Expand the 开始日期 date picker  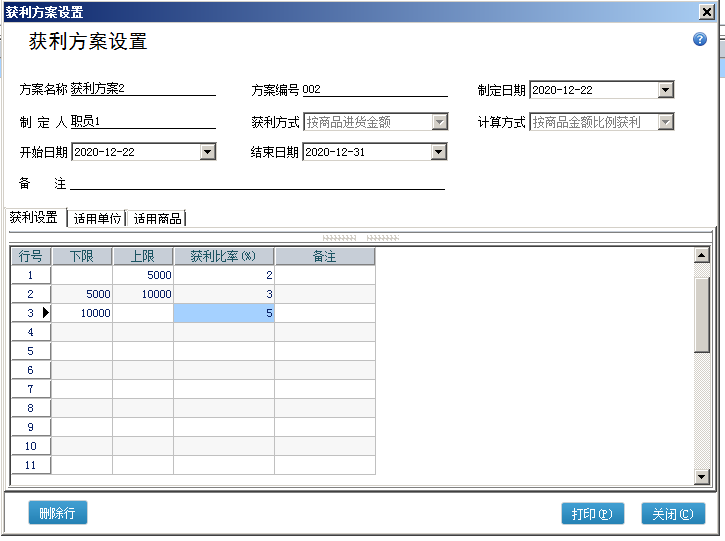208,152
